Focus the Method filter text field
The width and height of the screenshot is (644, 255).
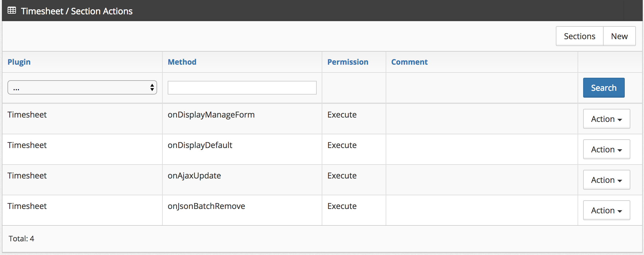point(242,88)
